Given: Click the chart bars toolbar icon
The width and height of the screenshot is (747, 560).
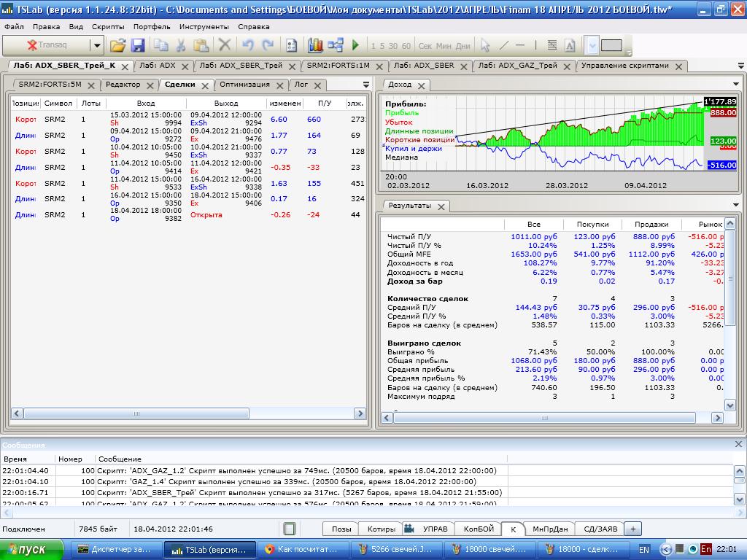Looking at the screenshot, I should [315, 46].
